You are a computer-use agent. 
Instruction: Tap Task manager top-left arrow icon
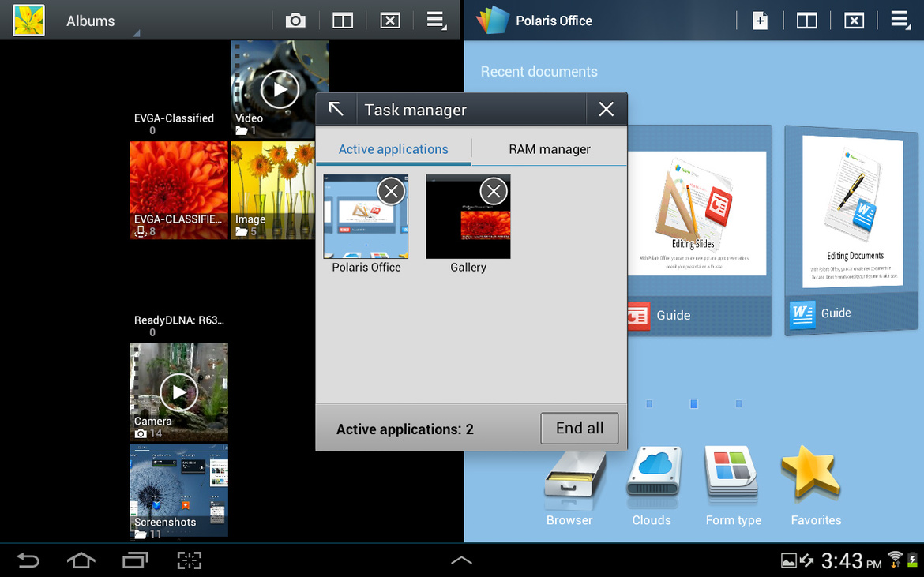(336, 109)
